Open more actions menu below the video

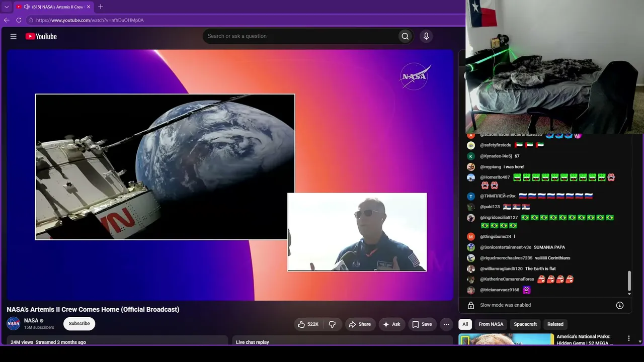446,324
